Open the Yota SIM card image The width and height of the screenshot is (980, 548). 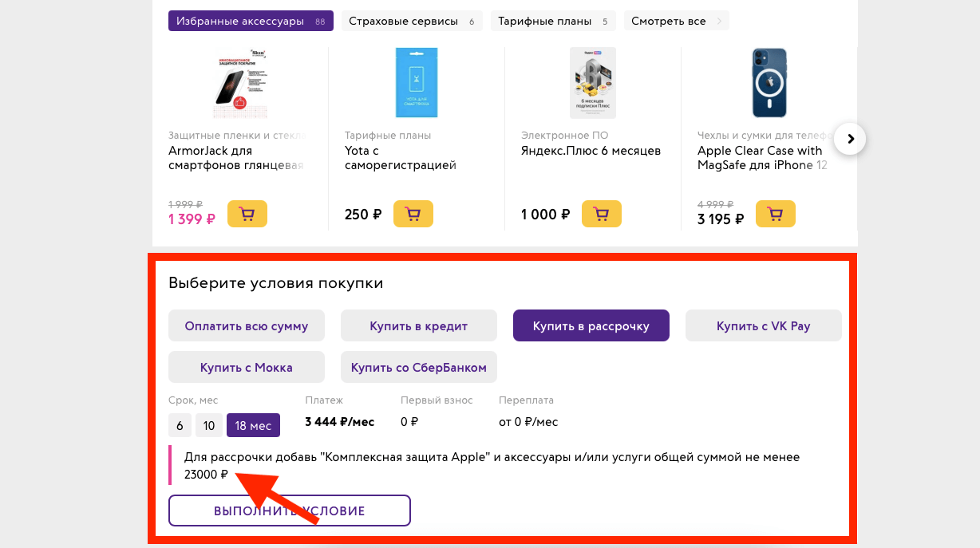click(x=417, y=83)
